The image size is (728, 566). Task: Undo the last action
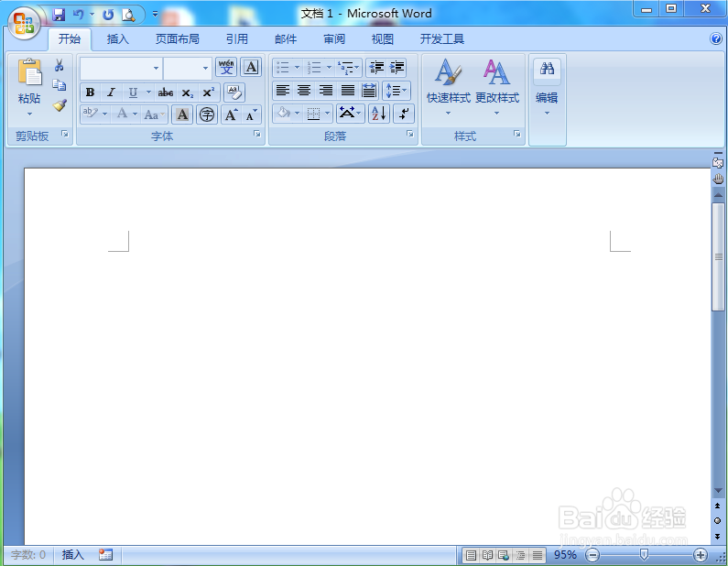[78, 15]
